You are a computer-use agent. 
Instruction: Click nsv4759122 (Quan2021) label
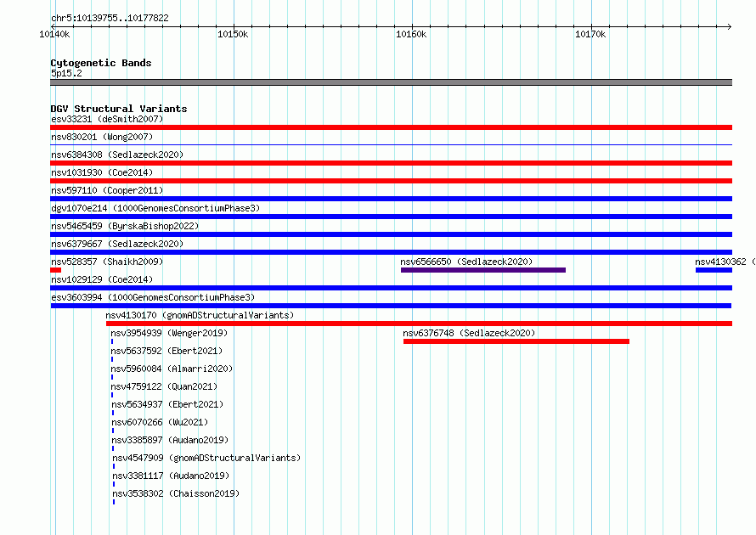(164, 386)
